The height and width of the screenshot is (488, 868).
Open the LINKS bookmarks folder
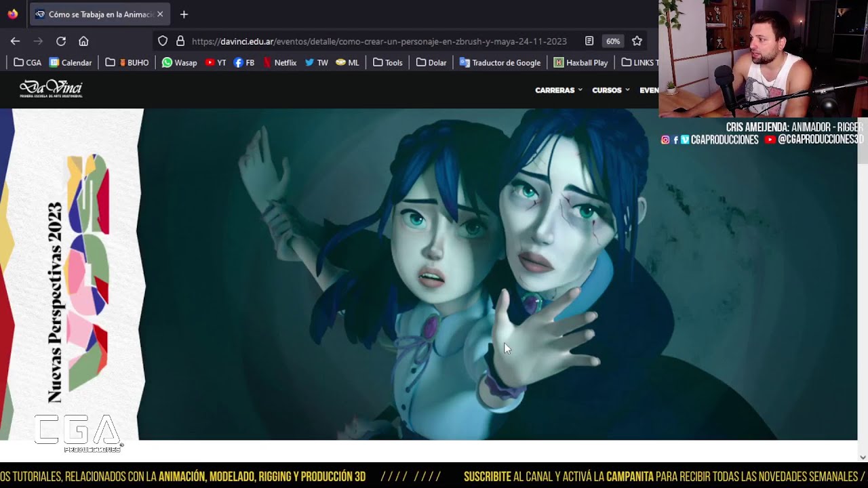639,62
